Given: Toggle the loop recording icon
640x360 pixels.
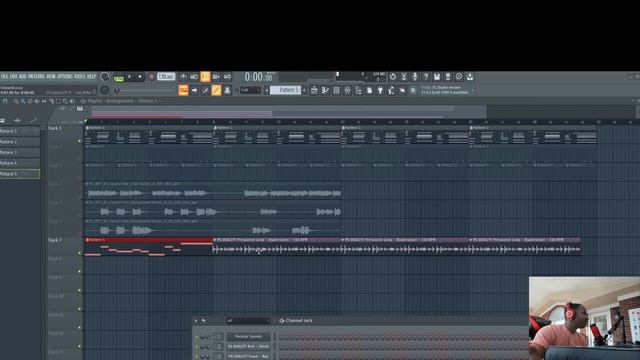Looking at the screenshot, I should (x=227, y=77).
